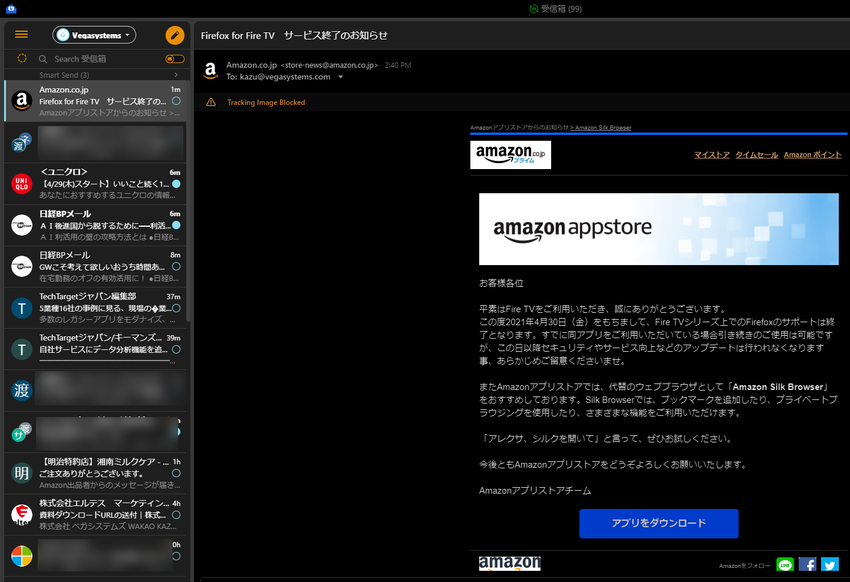Click sender Amazon logo in email header
The height and width of the screenshot is (582, 850).
(210, 71)
